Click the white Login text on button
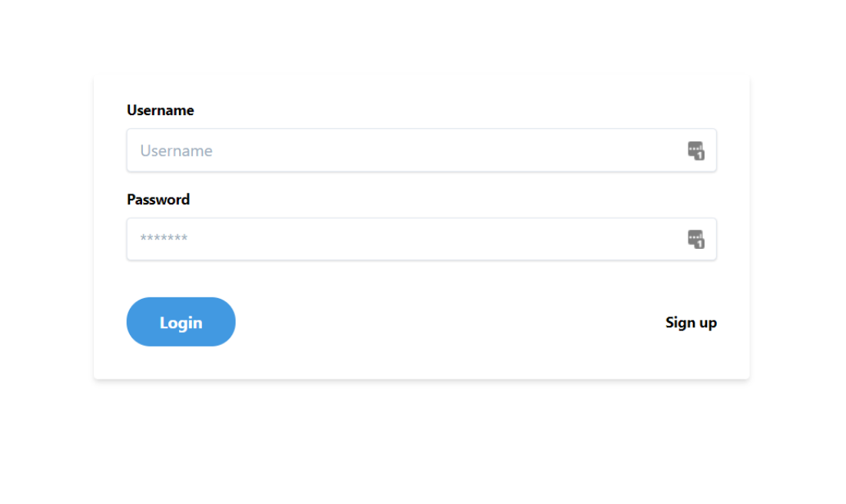The image size is (846, 504). click(181, 323)
